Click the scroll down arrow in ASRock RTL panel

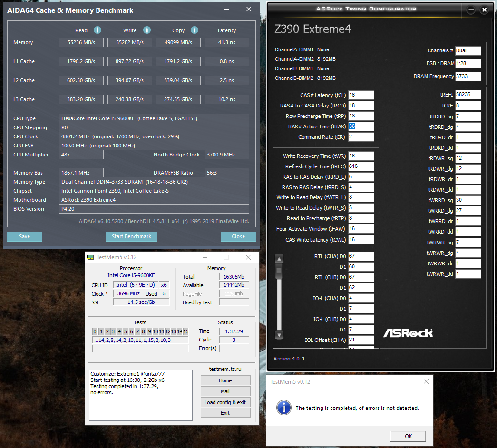pyautogui.click(x=279, y=335)
